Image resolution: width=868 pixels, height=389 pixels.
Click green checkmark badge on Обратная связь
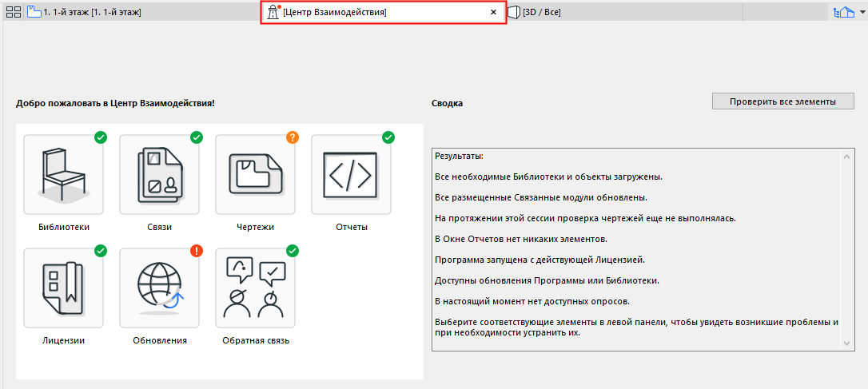(x=293, y=251)
